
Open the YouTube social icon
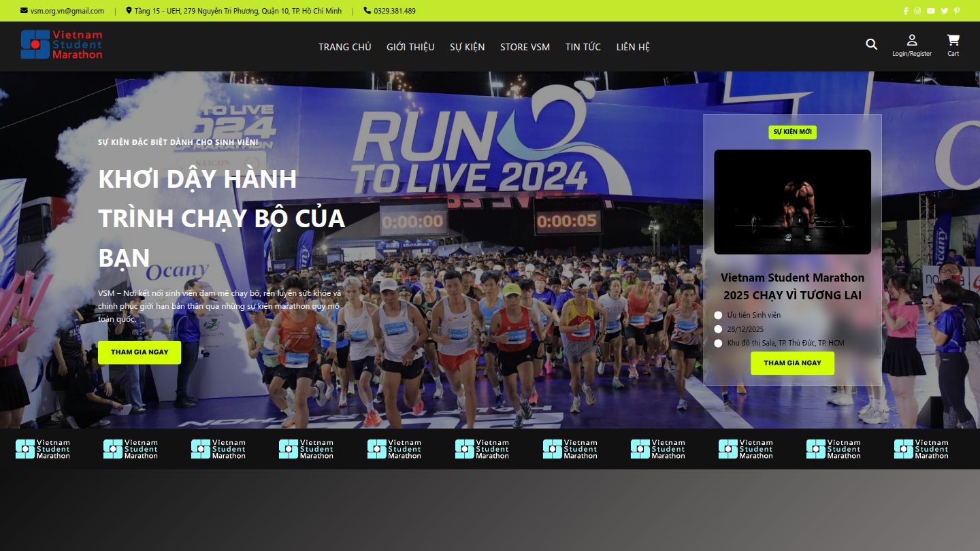click(x=931, y=11)
